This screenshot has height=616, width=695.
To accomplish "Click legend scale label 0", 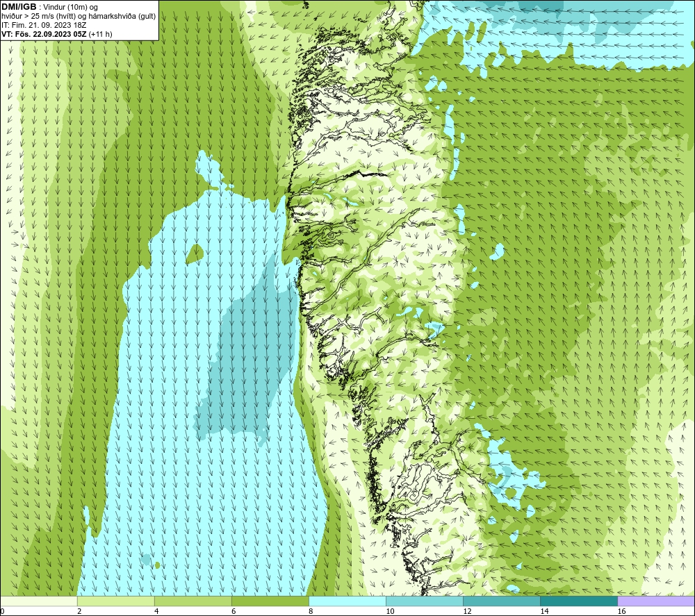I will point(2,611).
